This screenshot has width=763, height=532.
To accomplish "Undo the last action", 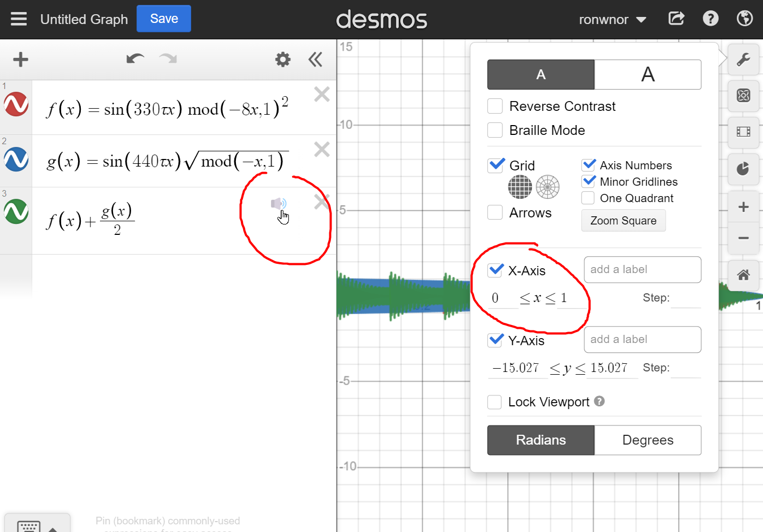I will click(135, 58).
